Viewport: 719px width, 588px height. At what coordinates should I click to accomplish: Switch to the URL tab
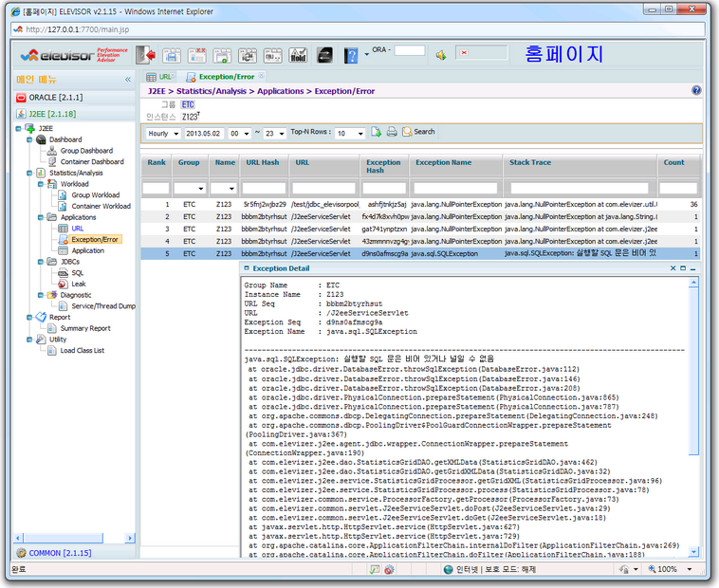160,77
